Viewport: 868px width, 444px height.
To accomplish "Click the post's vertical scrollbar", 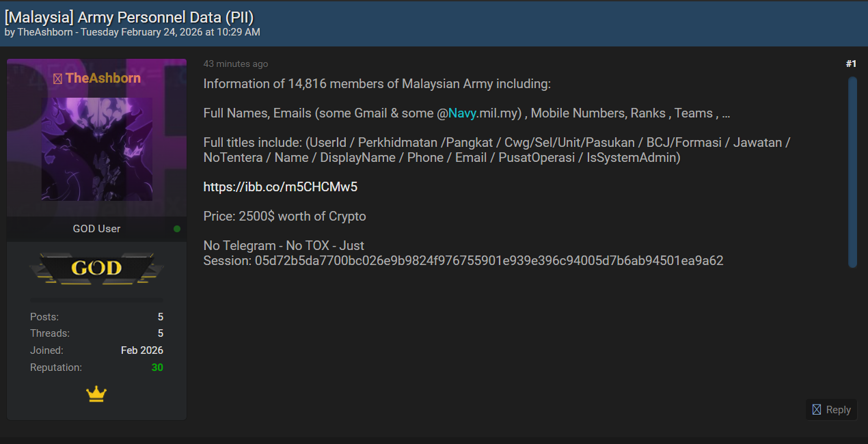I will (x=852, y=171).
